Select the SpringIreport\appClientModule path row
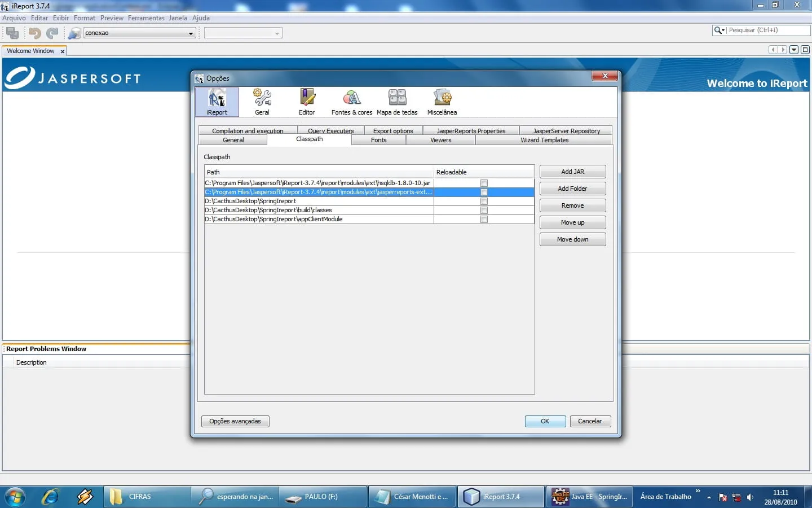 pyautogui.click(x=319, y=219)
